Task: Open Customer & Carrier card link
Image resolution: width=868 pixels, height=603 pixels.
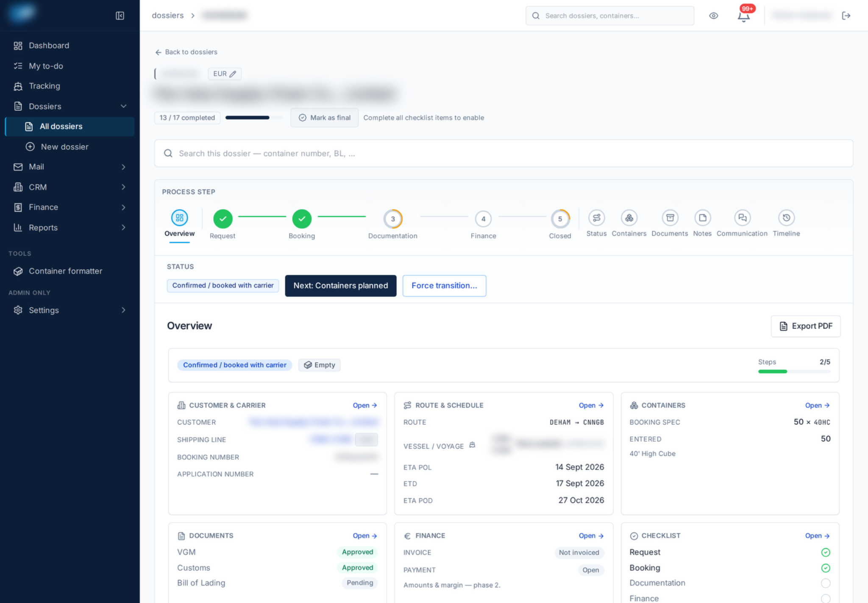Action: tap(365, 405)
